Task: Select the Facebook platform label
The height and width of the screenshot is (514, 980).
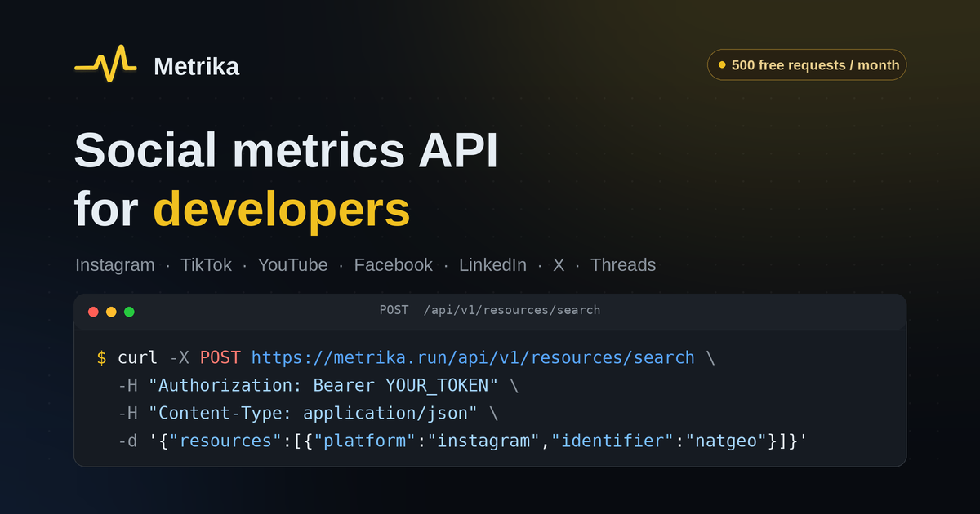Action: [393, 265]
